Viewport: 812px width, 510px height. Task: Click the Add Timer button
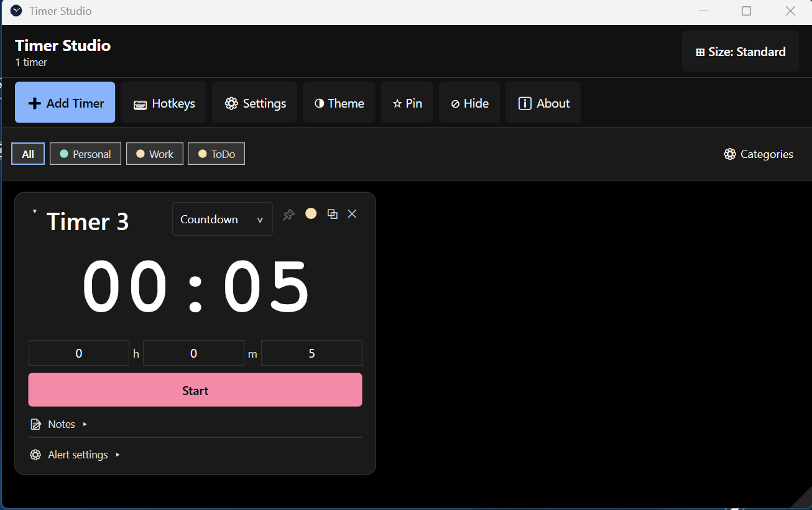pyautogui.click(x=65, y=103)
